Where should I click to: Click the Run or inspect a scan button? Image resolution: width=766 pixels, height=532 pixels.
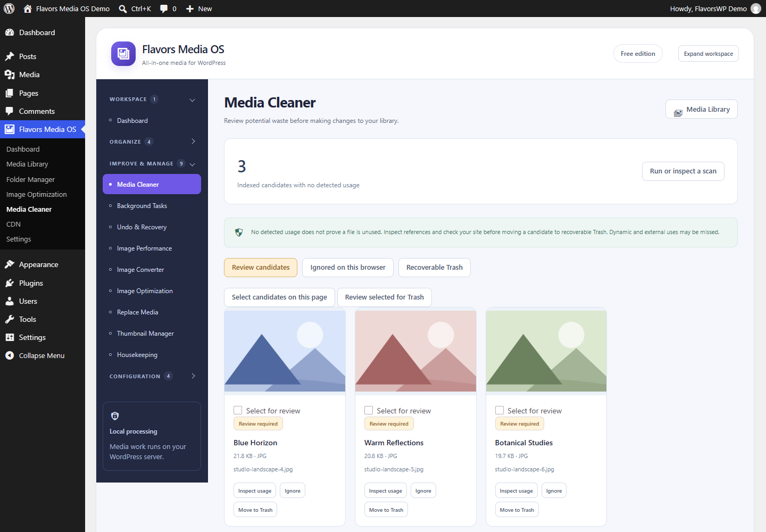[683, 171]
